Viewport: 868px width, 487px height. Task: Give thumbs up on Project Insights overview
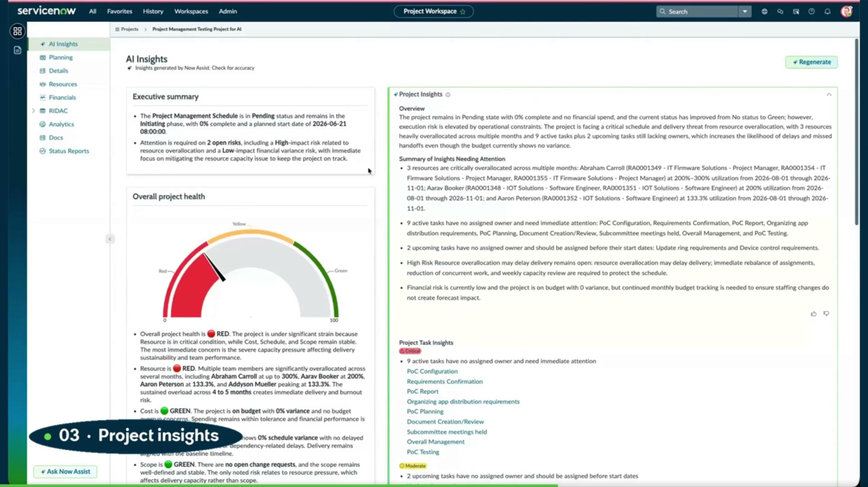pos(813,314)
